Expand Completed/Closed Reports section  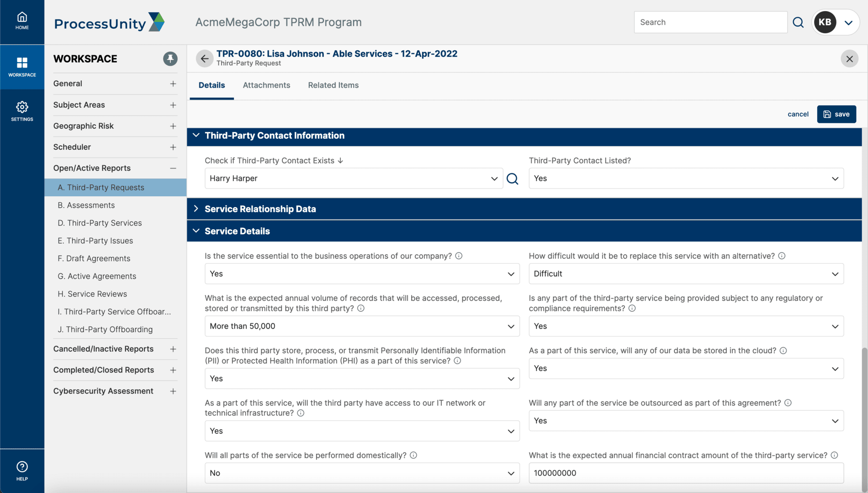173,370
